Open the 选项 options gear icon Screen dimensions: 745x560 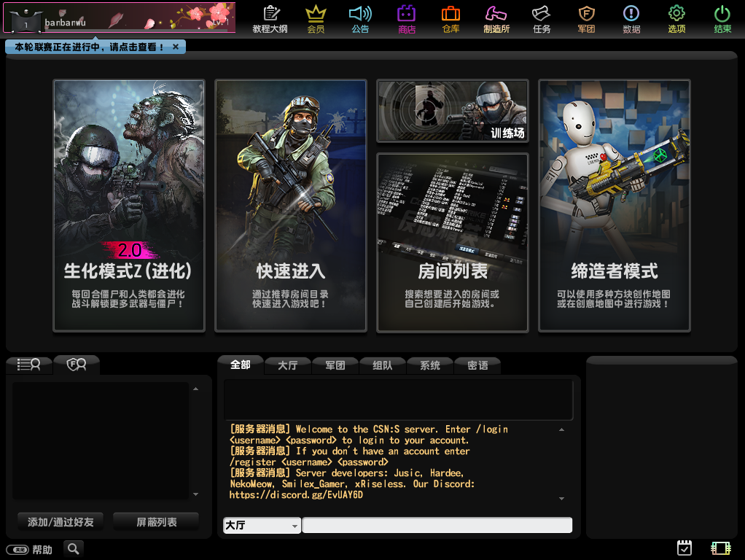[676, 18]
